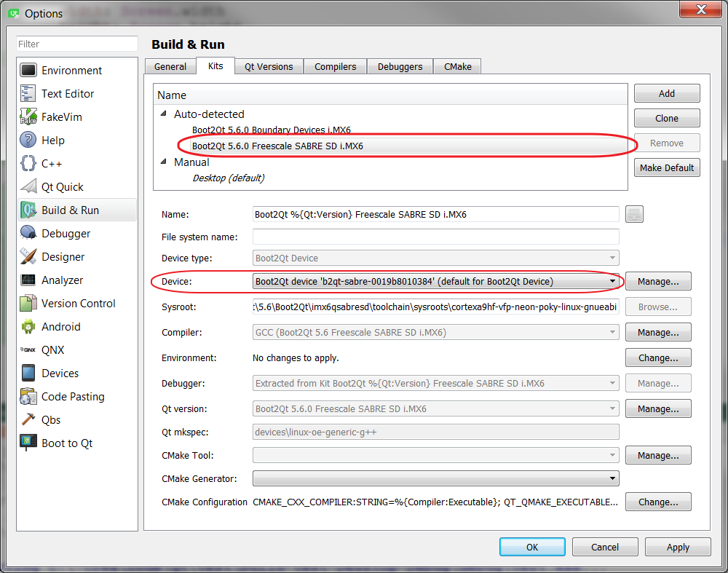Screen dimensions: 728x573
Task: Click the File system name field
Action: pos(436,237)
